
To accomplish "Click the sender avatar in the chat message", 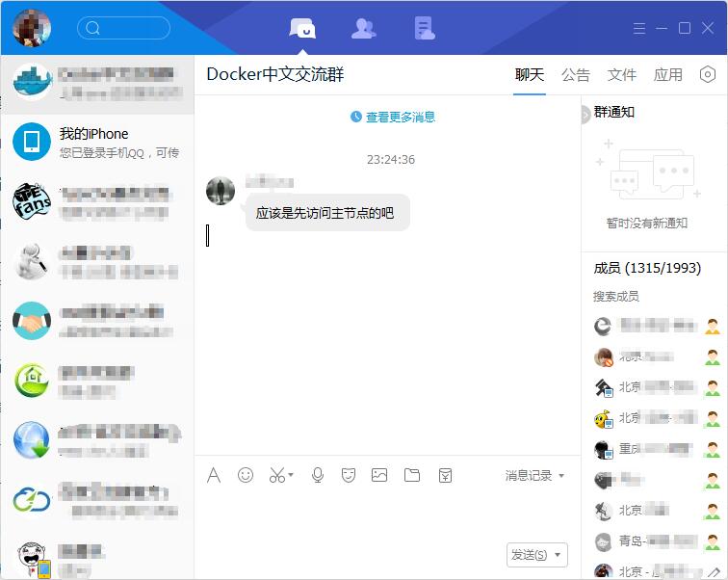I will point(221,191).
